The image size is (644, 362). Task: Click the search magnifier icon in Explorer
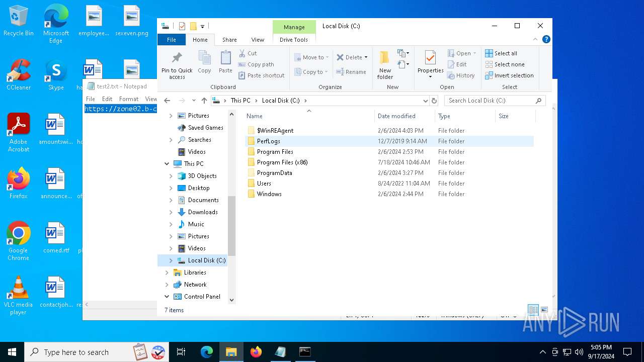coord(538,101)
